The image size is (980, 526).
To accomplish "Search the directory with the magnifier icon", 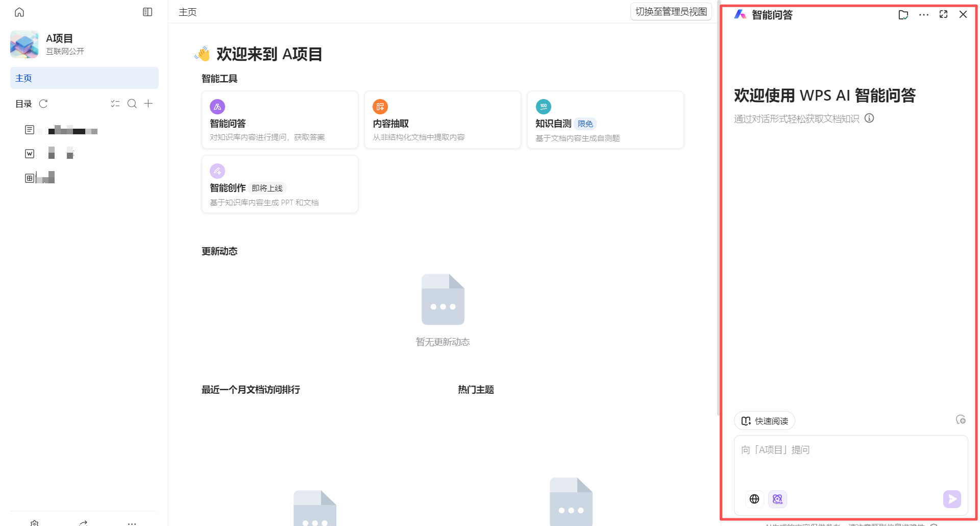I will pos(132,104).
